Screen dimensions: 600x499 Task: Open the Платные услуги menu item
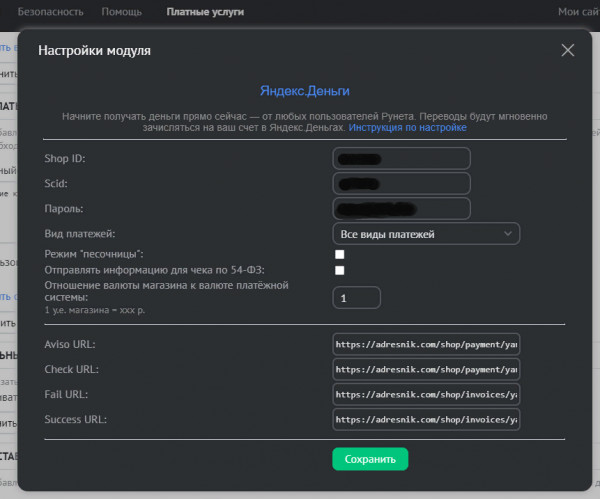(205, 12)
